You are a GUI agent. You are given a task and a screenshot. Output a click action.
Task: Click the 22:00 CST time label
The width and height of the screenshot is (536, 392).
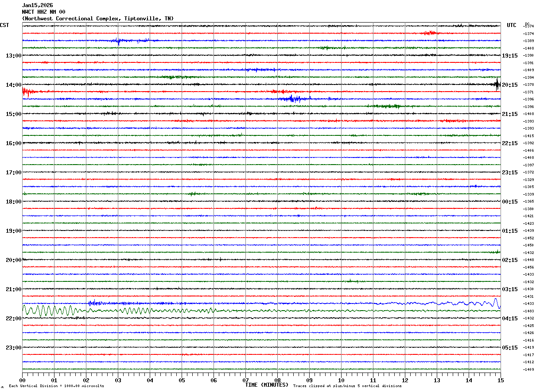coord(14,319)
